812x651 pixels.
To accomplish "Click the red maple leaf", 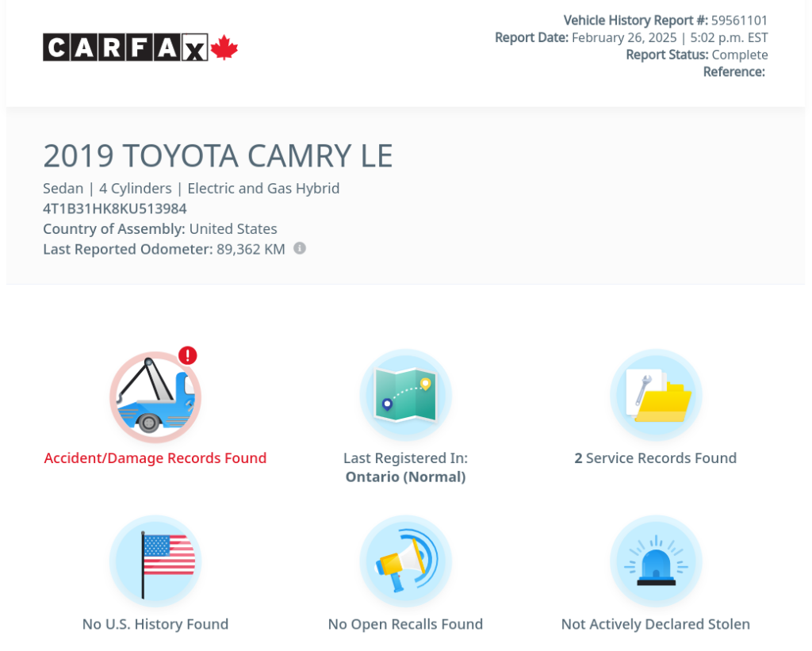I will pyautogui.click(x=224, y=48).
